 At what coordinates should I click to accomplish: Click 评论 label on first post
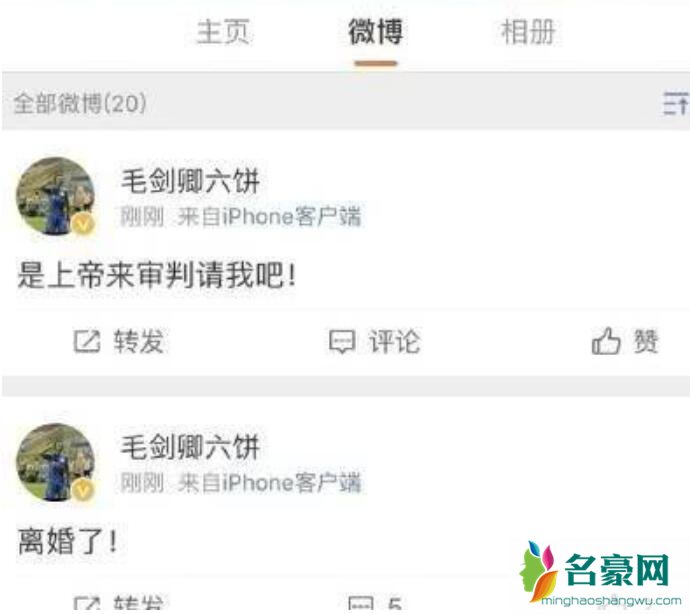point(395,342)
